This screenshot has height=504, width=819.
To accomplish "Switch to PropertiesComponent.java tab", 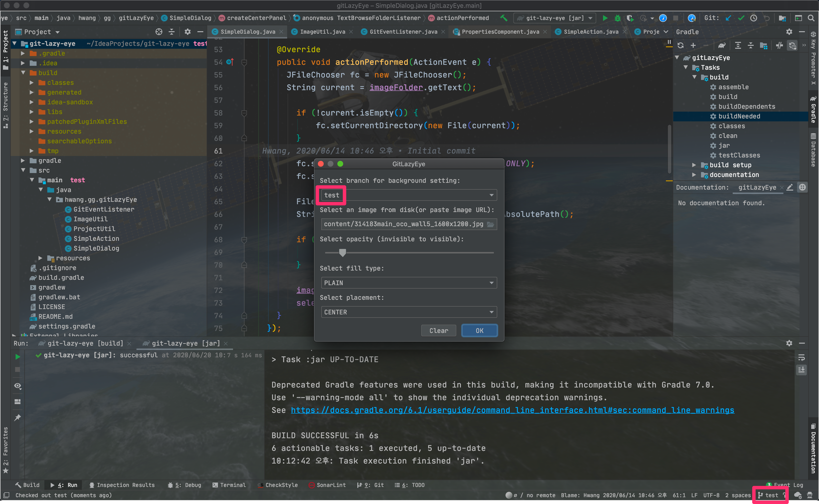I will click(500, 32).
